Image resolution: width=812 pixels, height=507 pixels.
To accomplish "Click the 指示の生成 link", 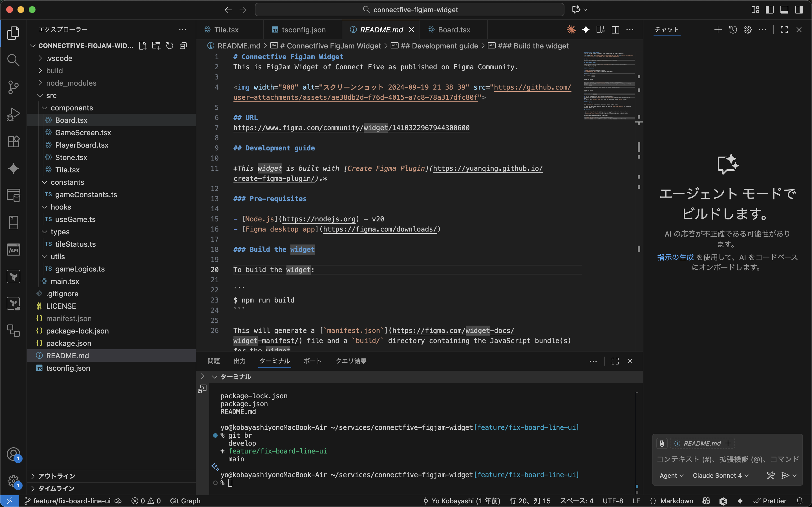I will 675,257.
